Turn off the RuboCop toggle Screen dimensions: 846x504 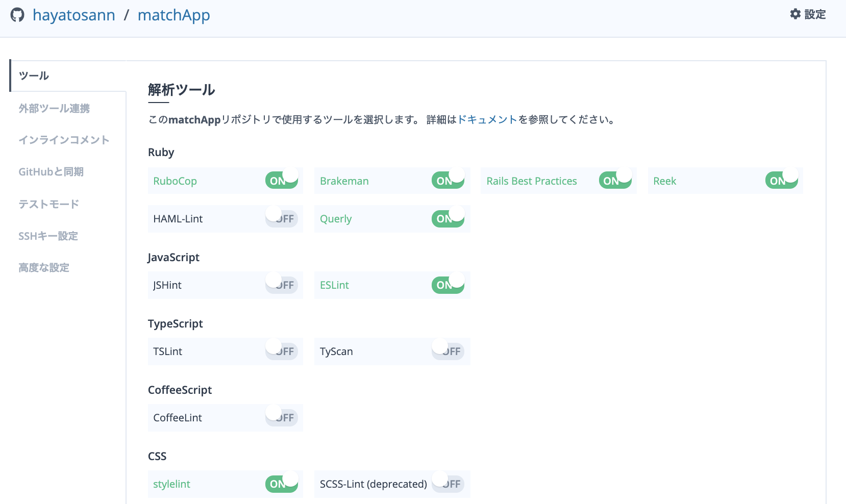[x=282, y=180]
